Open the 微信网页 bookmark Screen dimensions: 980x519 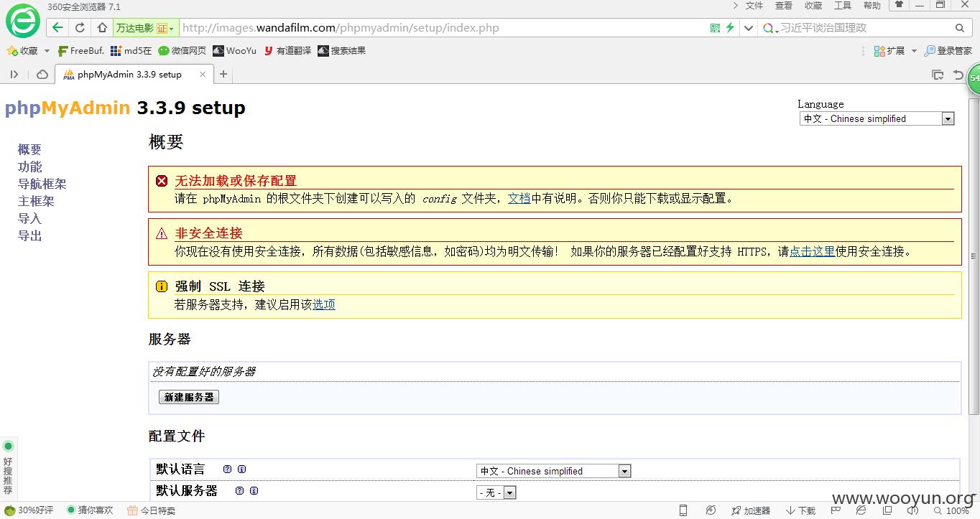182,51
